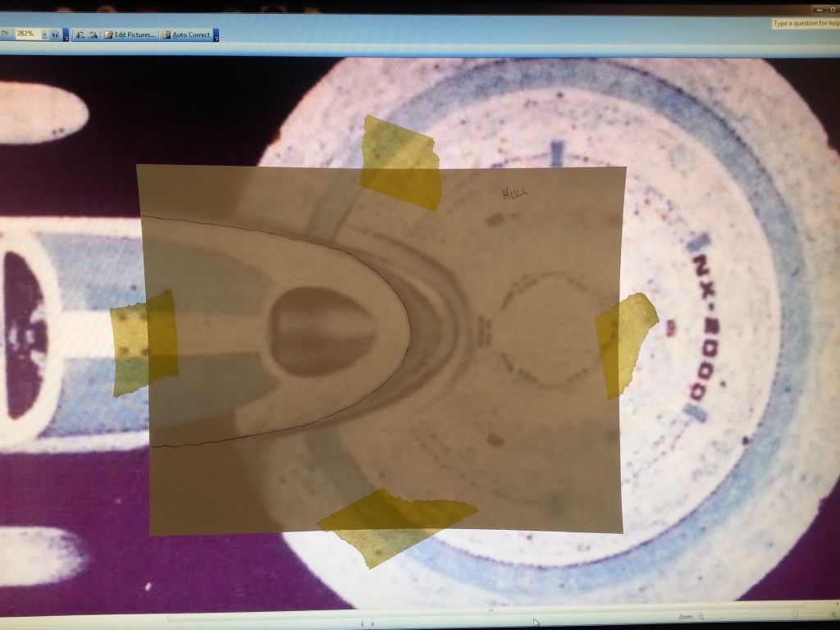Viewport: 840px width, 630px height.
Task: Click the Redo arrow icon
Action: (x=6, y=33)
